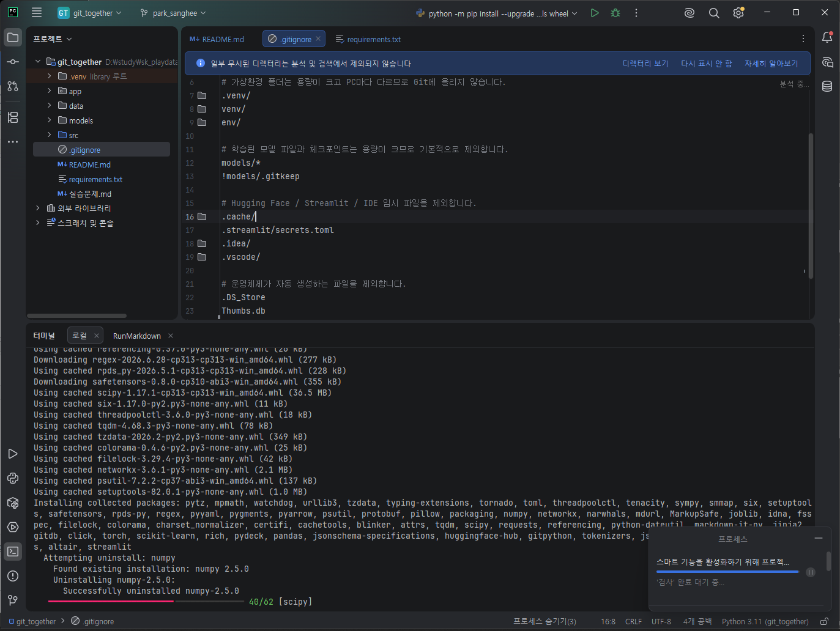Select the Terminal tool window icon
The width and height of the screenshot is (840, 631).
[x=13, y=552]
